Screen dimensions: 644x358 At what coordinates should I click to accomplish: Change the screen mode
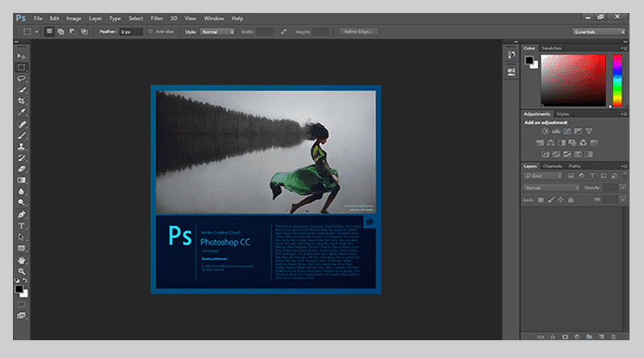click(22, 315)
